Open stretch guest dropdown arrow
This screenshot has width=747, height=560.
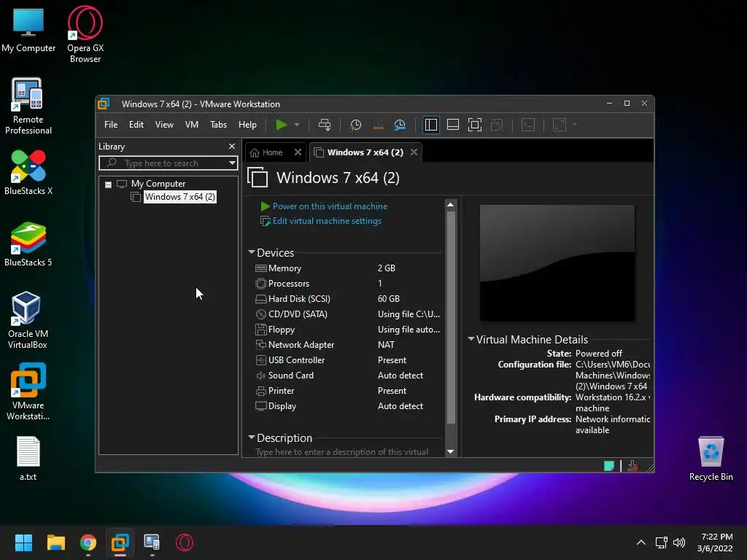click(575, 125)
